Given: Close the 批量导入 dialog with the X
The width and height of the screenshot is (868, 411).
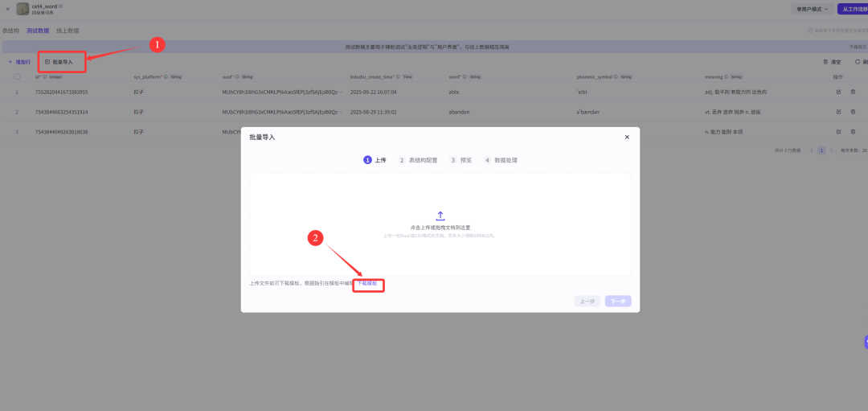Looking at the screenshot, I should [x=627, y=137].
